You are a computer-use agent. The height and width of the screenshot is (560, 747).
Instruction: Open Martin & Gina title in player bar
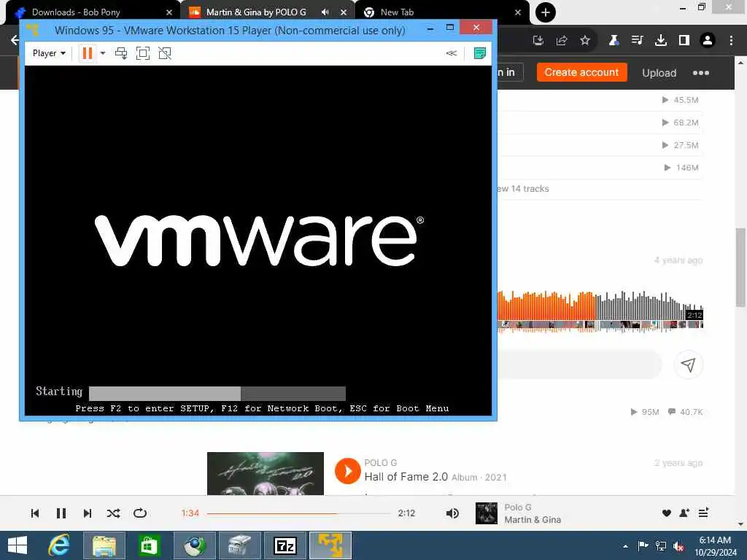coord(533,520)
